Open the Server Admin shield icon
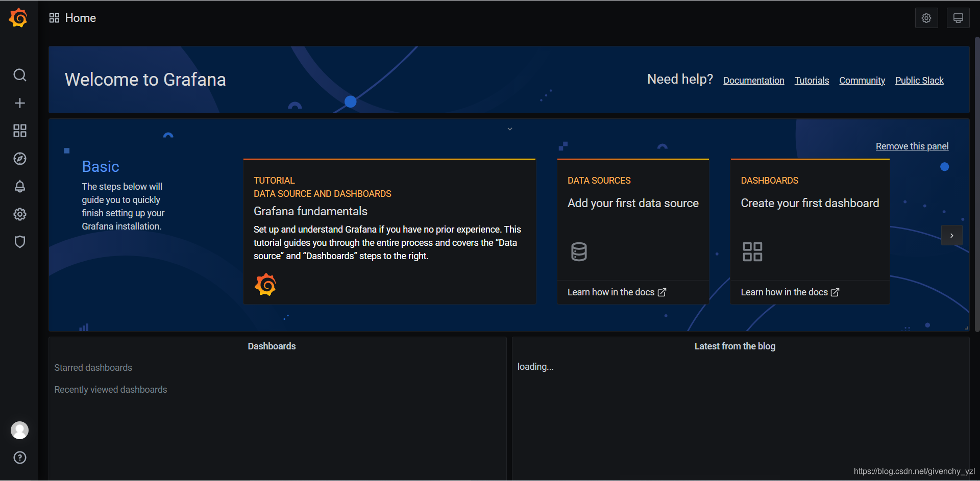 click(x=19, y=242)
